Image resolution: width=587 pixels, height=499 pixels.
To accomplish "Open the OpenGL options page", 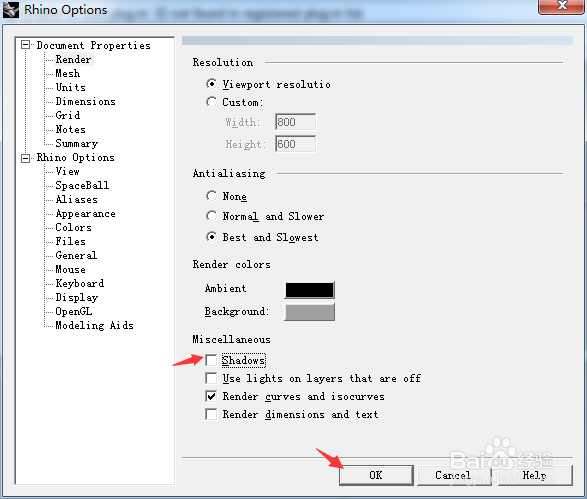I will coord(74,311).
